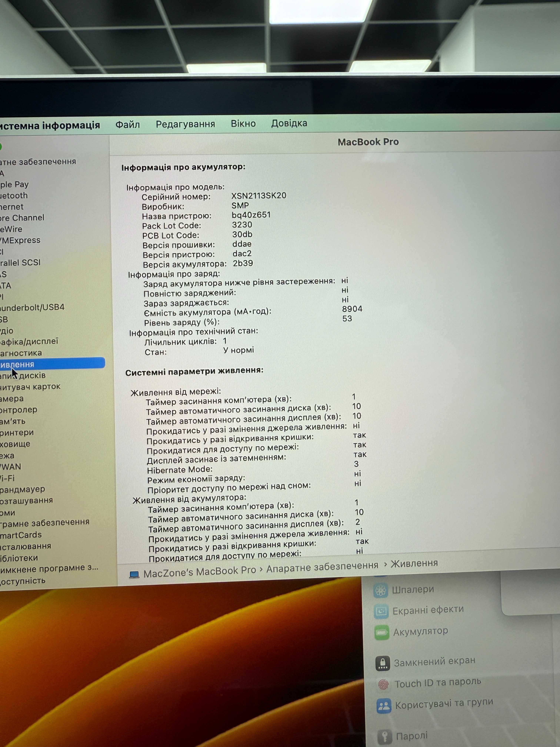
Task: Click the Hibernate Mode row
Action: pos(253,467)
